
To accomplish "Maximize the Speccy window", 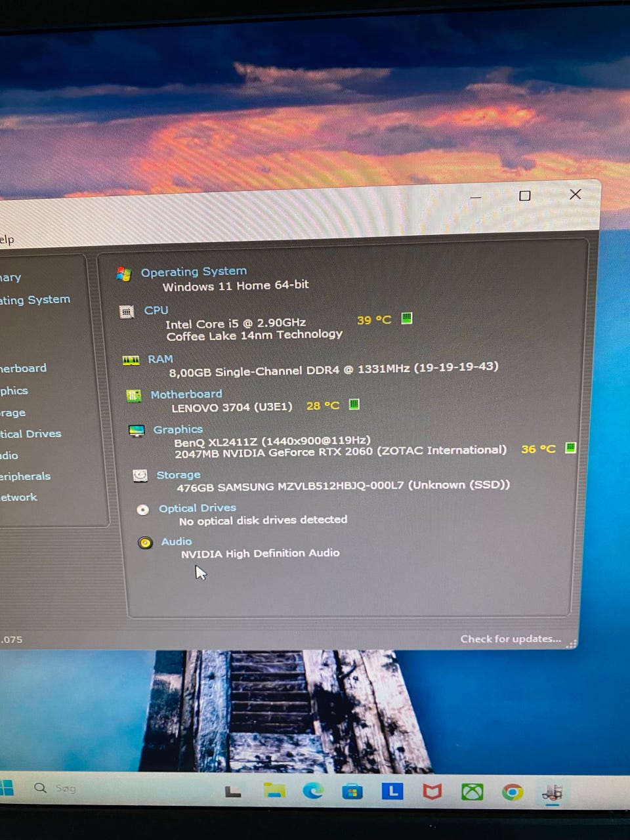I will [x=524, y=196].
